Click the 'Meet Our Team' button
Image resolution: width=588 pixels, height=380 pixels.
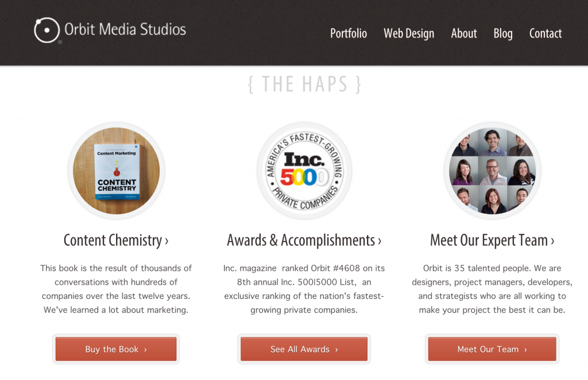[x=492, y=348]
